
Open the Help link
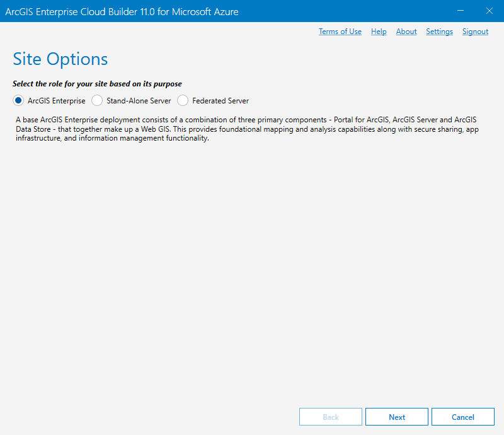379,32
